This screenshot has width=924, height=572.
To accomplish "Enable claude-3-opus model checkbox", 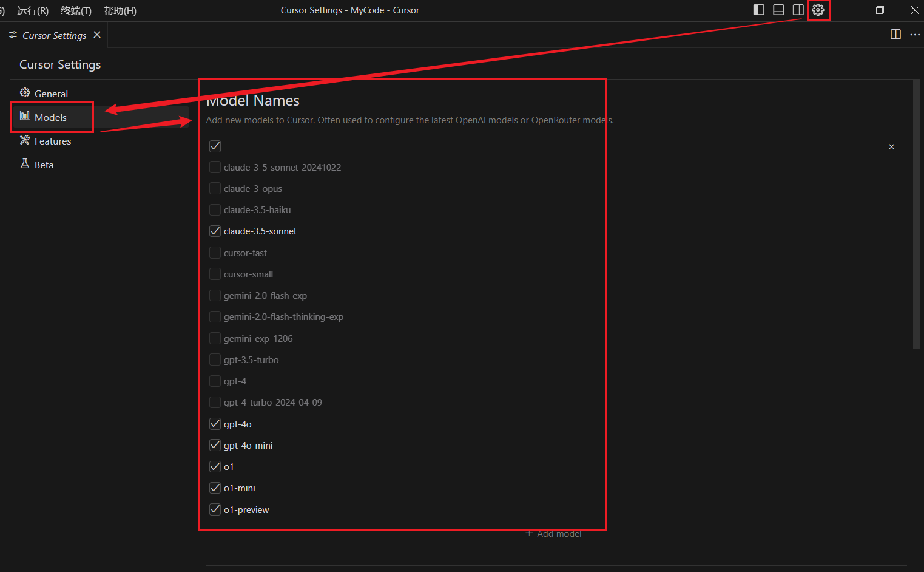I will click(x=215, y=189).
